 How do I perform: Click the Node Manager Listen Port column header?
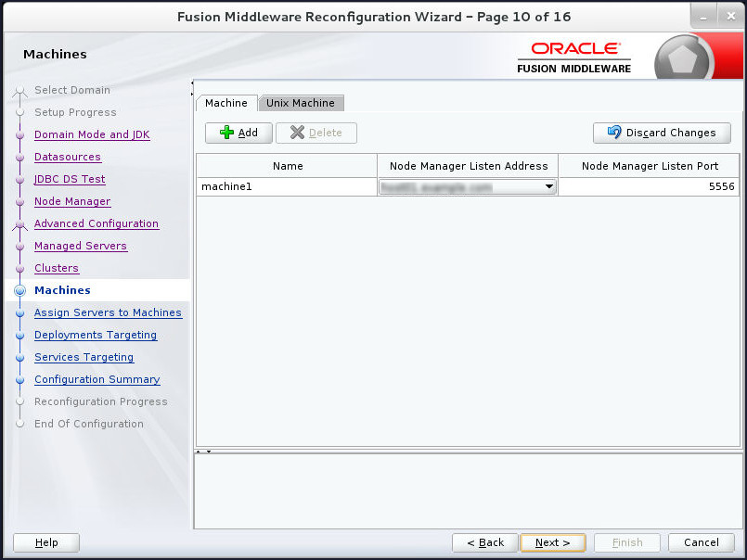point(650,166)
